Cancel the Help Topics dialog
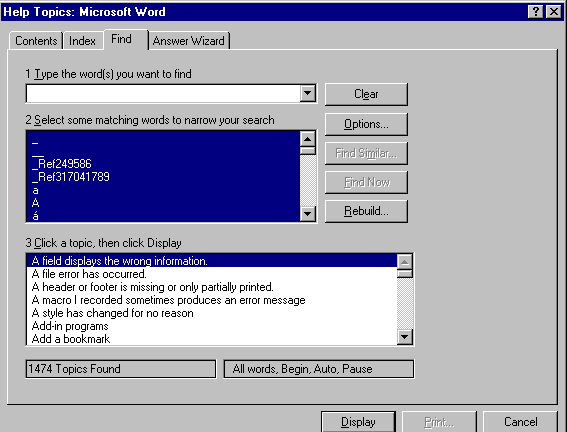 tap(520, 422)
